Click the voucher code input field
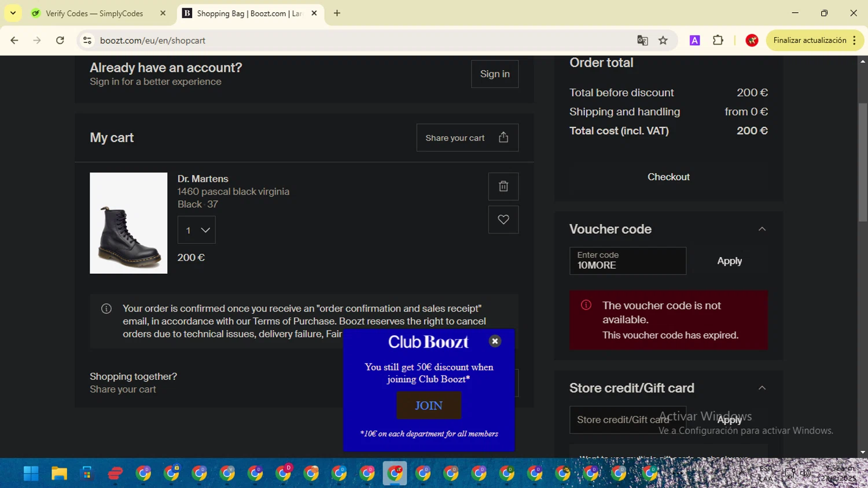 [x=628, y=261]
